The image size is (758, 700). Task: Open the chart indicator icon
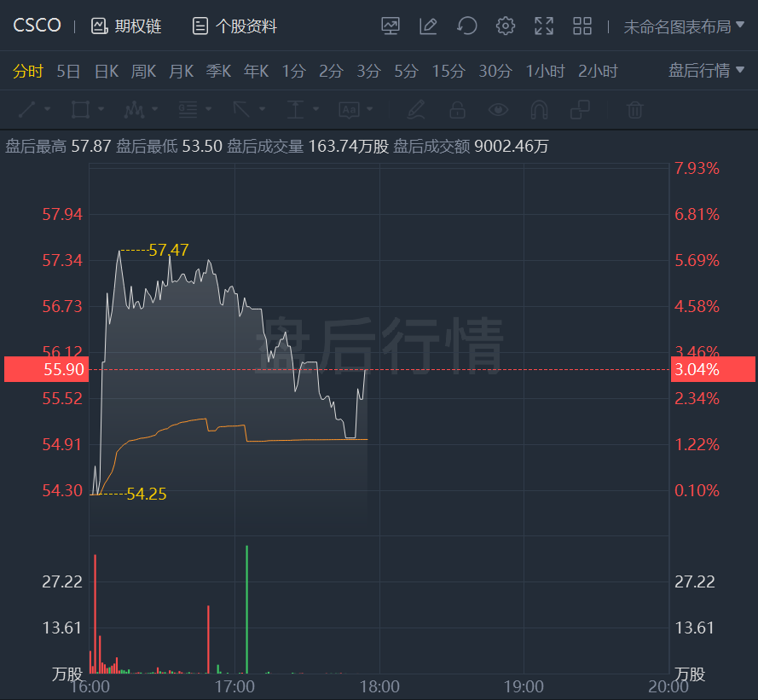[x=391, y=26]
